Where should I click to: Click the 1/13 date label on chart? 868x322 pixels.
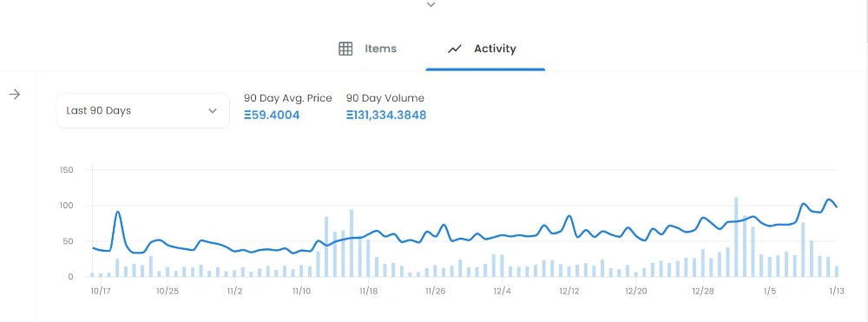point(837,291)
